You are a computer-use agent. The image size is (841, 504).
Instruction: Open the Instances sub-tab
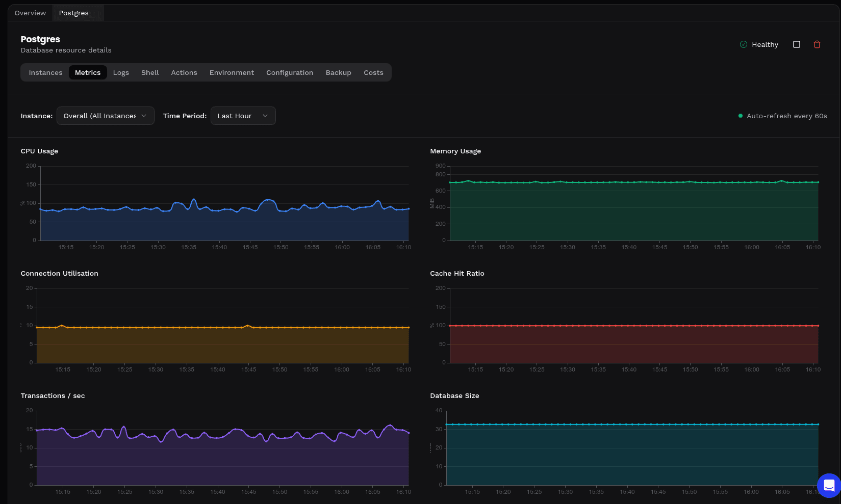coord(45,72)
